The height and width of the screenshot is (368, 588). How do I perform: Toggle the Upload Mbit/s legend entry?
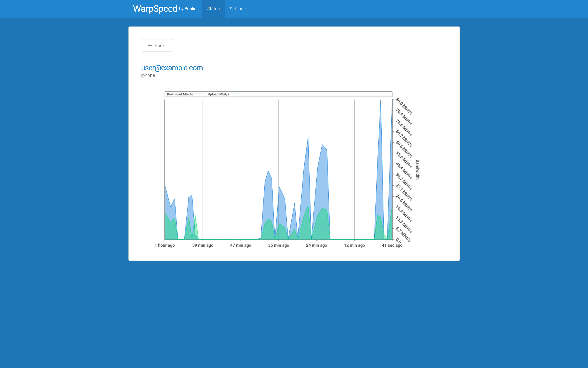pyautogui.click(x=223, y=94)
